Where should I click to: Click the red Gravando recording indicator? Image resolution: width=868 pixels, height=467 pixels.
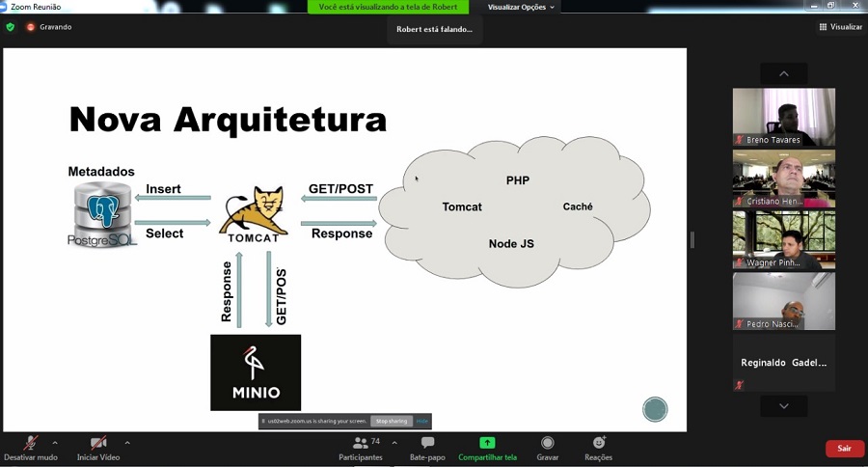31,27
